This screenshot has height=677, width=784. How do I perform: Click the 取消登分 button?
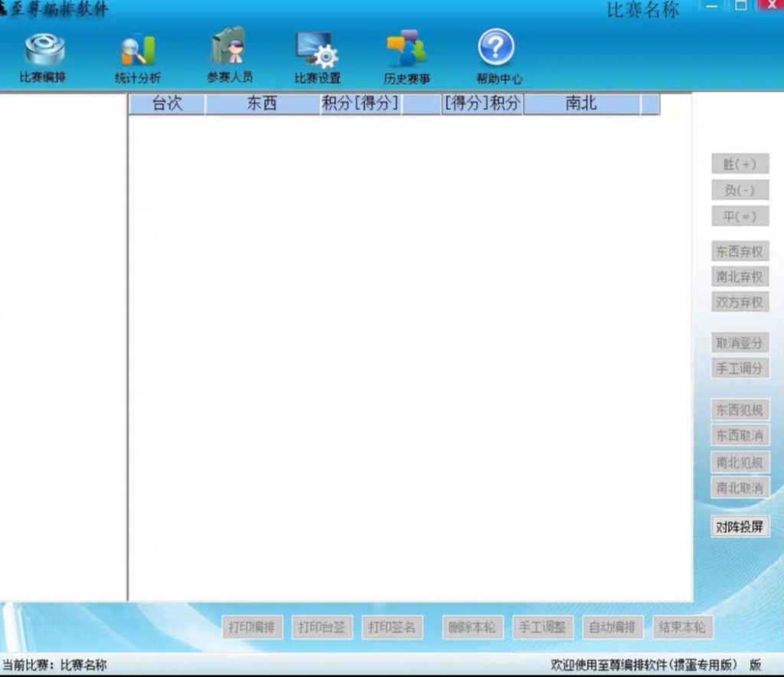tap(740, 343)
